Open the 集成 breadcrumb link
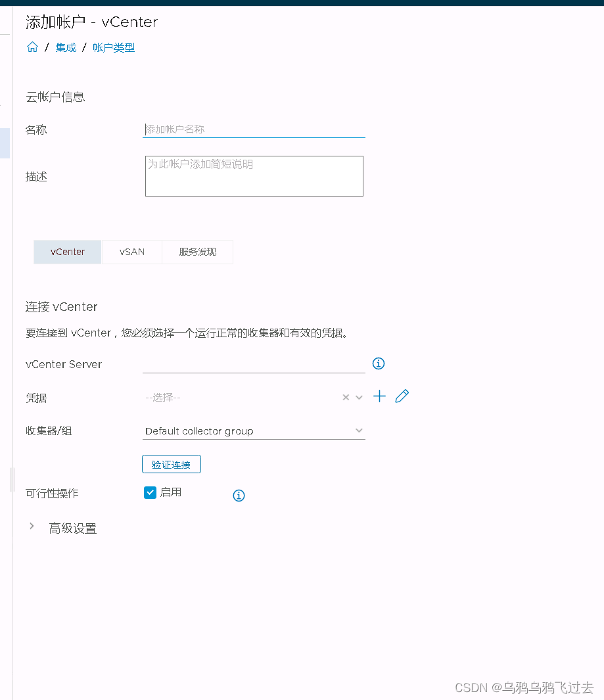Image resolution: width=604 pixels, height=700 pixels. [x=66, y=47]
